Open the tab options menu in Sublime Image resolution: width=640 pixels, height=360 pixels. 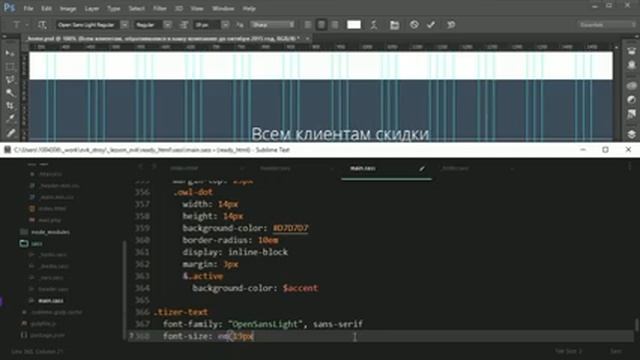[630, 167]
